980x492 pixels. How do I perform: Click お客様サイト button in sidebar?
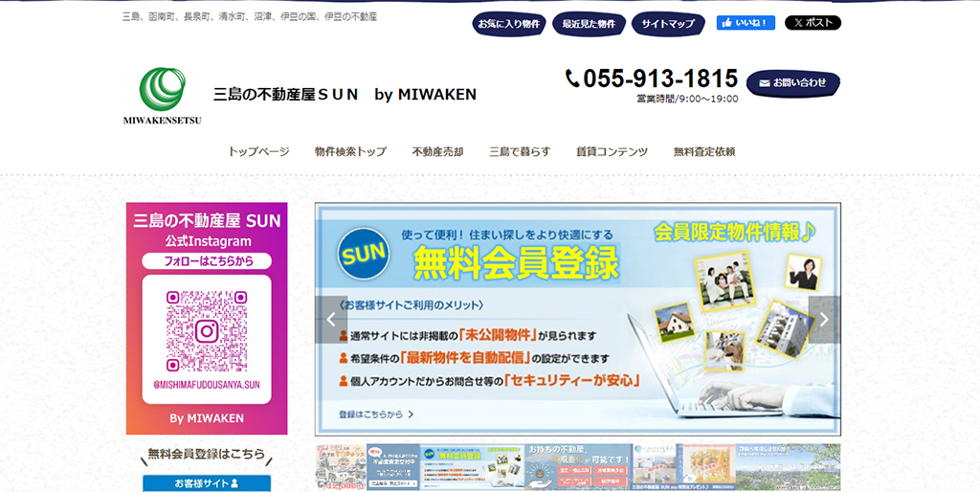(207, 483)
